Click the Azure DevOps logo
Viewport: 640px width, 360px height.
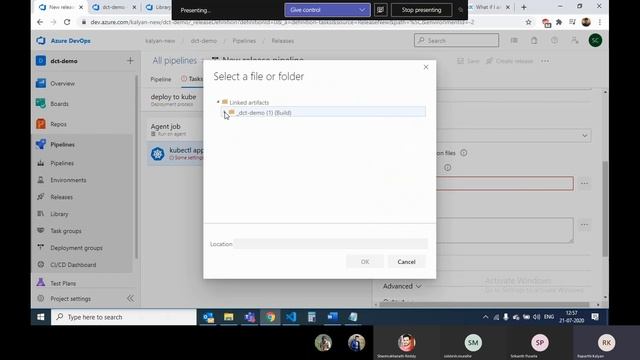(x=41, y=41)
